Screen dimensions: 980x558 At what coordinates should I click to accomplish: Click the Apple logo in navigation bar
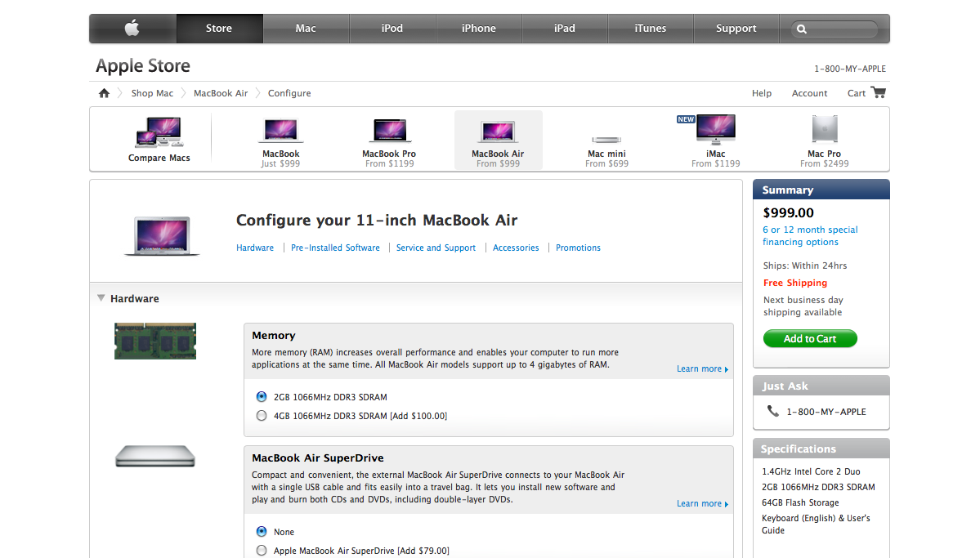tap(132, 28)
